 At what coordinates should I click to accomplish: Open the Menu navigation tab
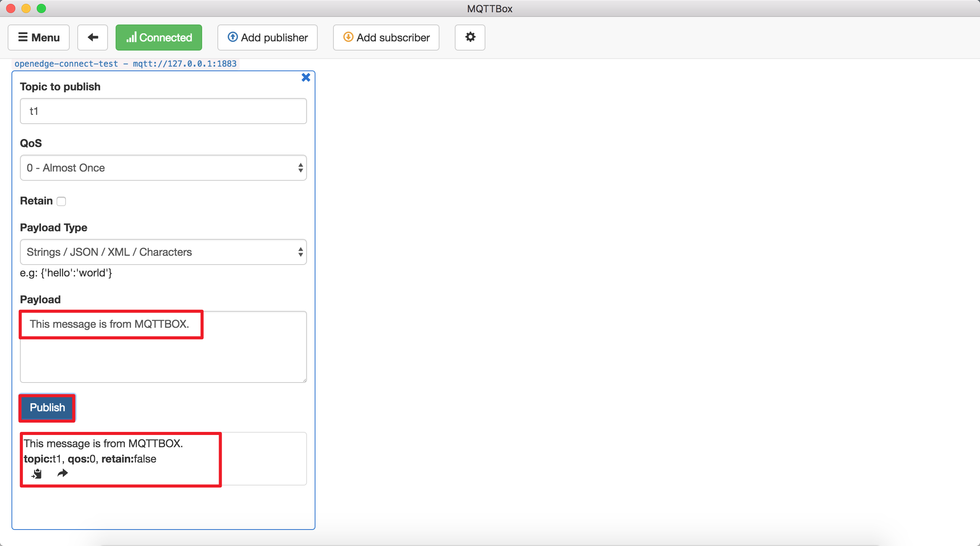(x=38, y=37)
